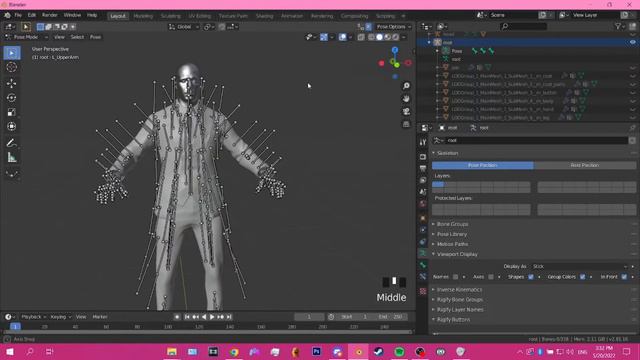640x360 pixels.
Task: Click the Rest Position button
Action: 585,165
